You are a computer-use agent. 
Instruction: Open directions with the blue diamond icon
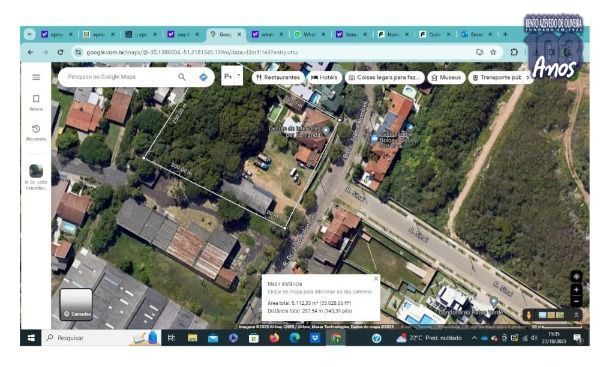(203, 77)
